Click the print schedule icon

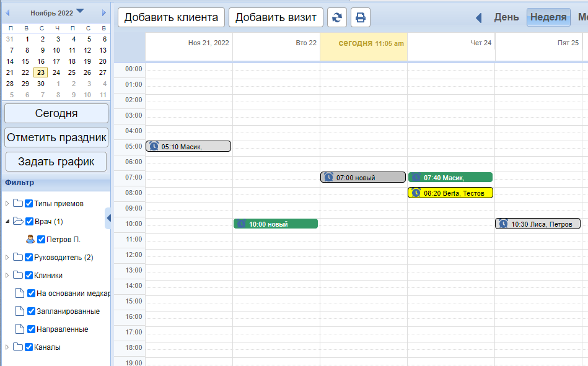(x=361, y=17)
